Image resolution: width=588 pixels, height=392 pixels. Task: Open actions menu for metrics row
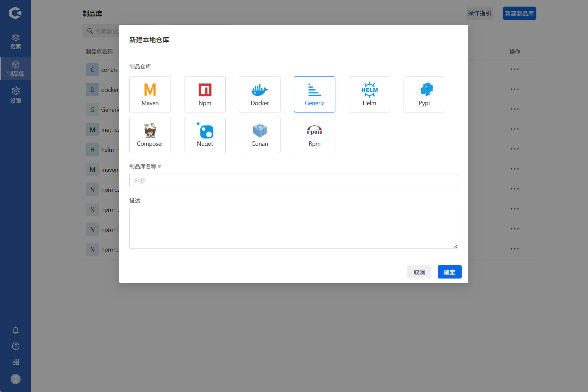515,129
